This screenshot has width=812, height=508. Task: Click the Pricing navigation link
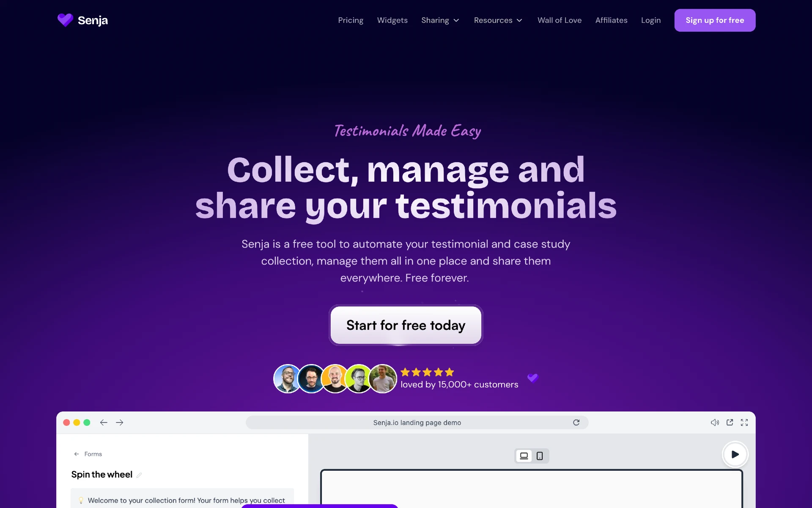pos(351,20)
